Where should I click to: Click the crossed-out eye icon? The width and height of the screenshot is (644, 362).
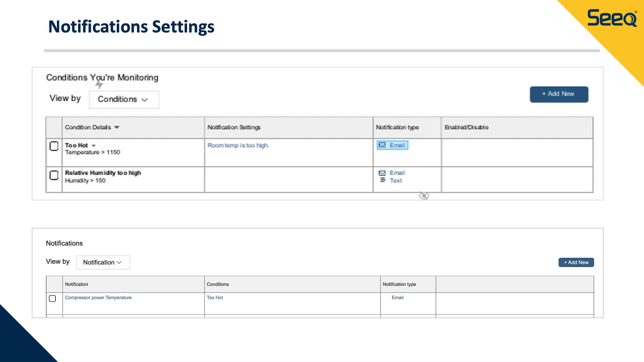pos(424,196)
